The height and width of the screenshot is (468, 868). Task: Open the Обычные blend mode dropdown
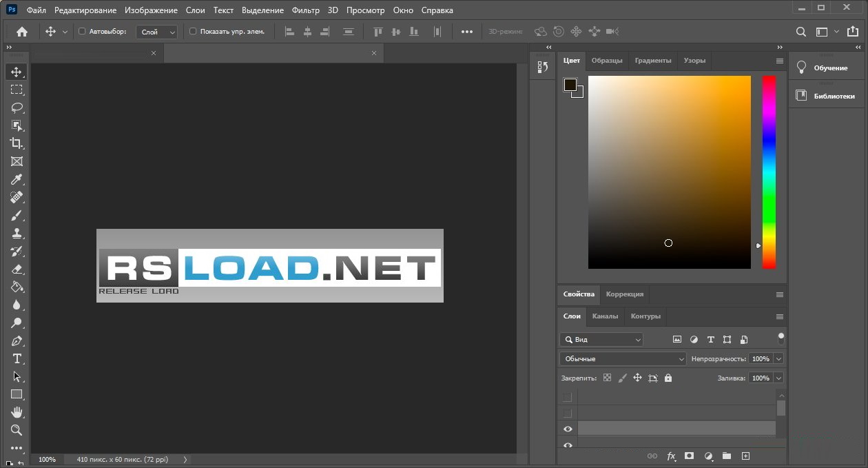pyautogui.click(x=623, y=359)
